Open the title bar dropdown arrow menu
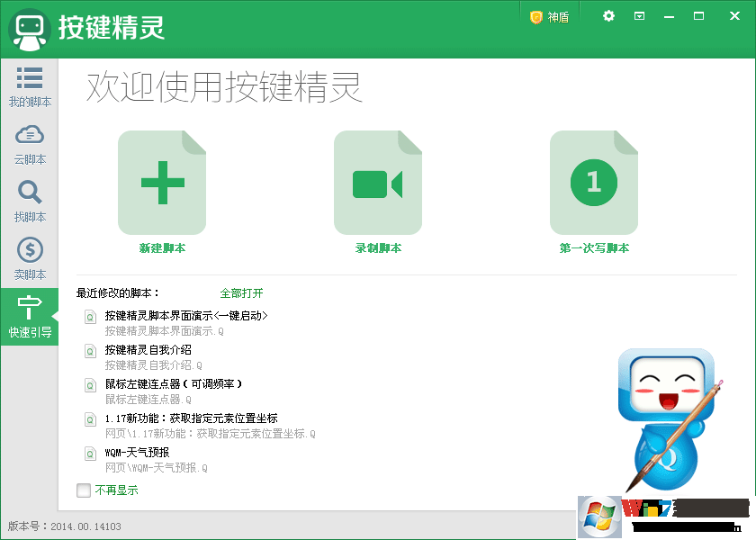 coord(640,15)
